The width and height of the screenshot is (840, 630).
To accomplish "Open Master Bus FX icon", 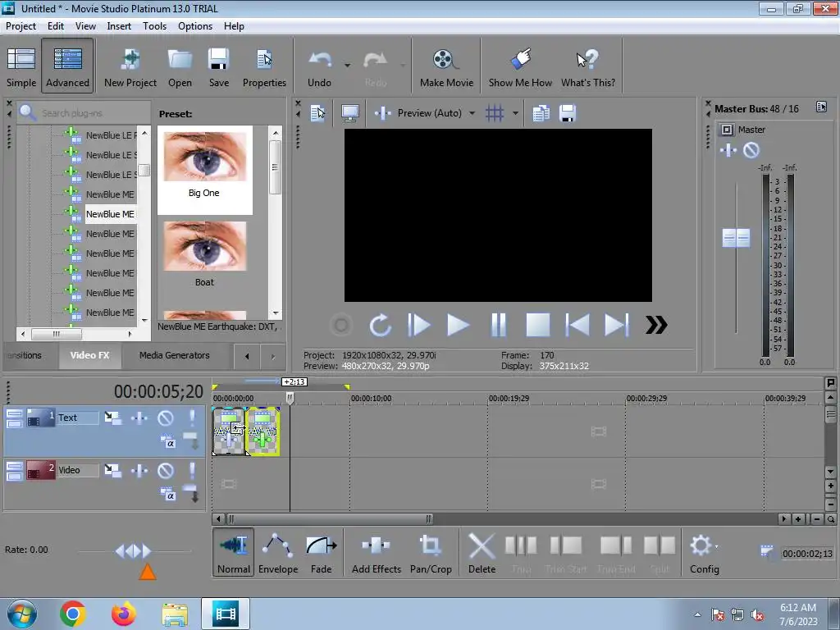I will click(x=728, y=151).
